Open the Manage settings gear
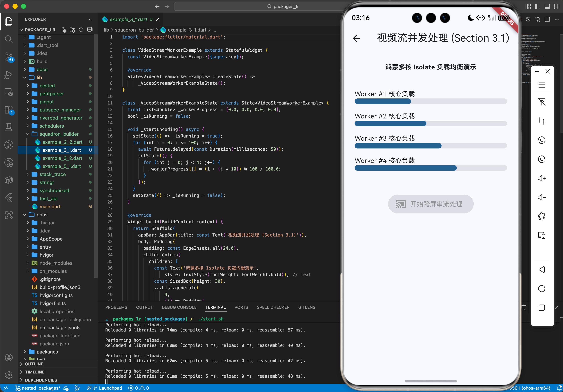Screen dimensions: 563x392 coord(9,375)
